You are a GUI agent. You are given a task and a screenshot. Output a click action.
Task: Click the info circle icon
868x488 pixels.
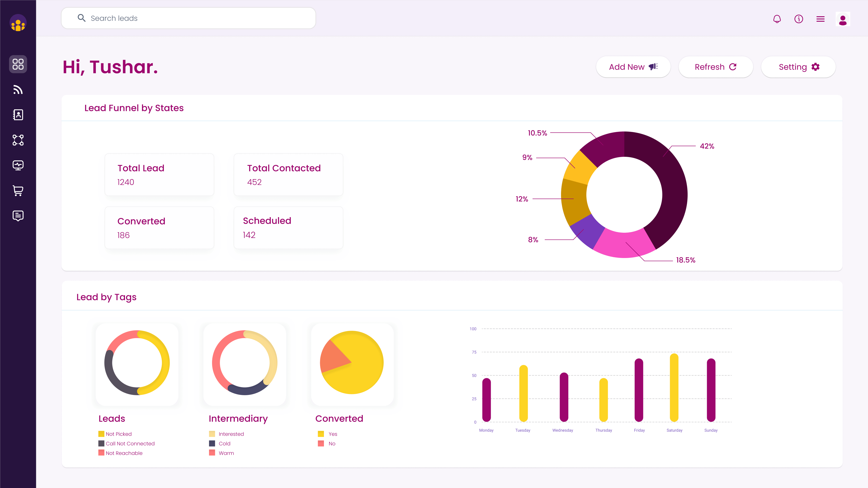pyautogui.click(x=799, y=19)
